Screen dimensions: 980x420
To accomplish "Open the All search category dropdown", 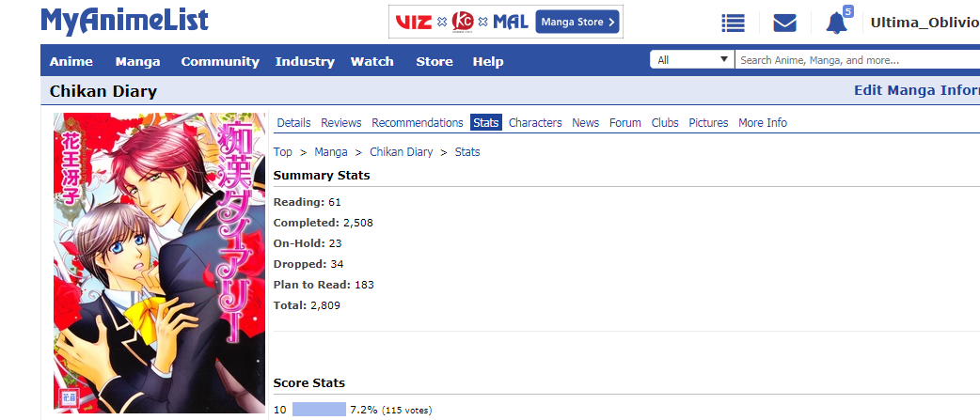I will [692, 60].
